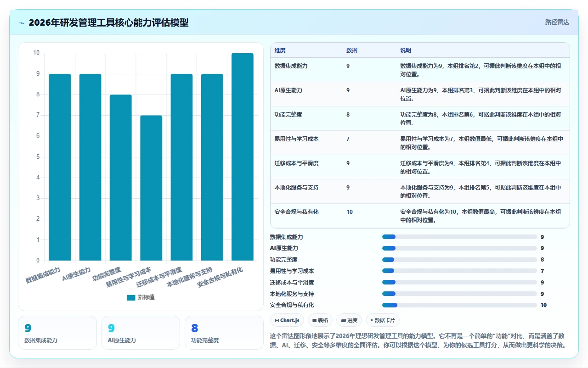Click the 易用性与学习成本 progress label

292,271
